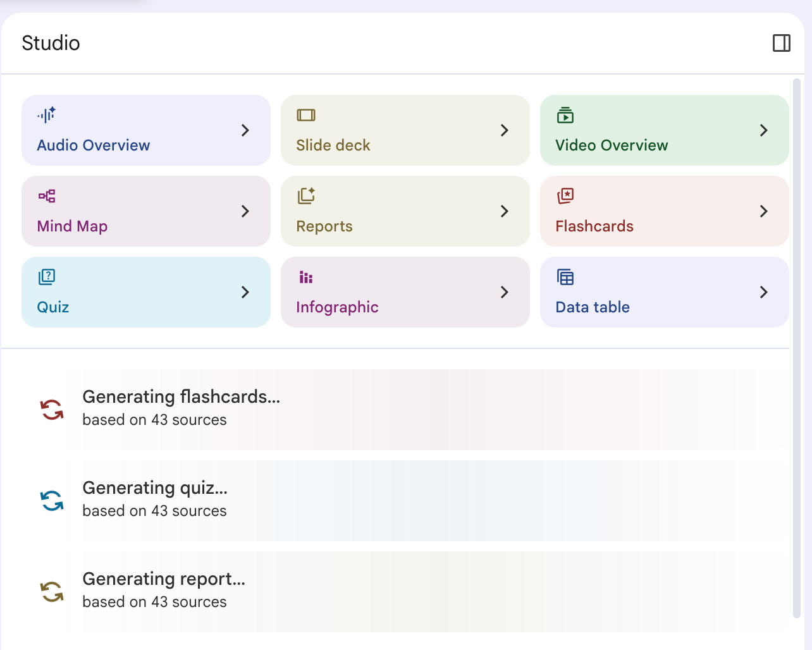Select the Generating quiz item
The height and width of the screenshot is (650, 812).
click(405, 501)
